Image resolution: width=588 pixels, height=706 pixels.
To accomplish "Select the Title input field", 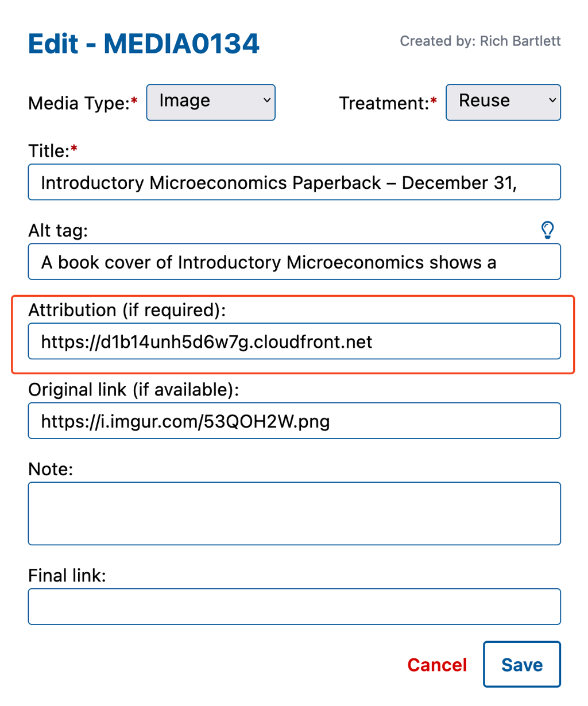I will (x=294, y=182).
